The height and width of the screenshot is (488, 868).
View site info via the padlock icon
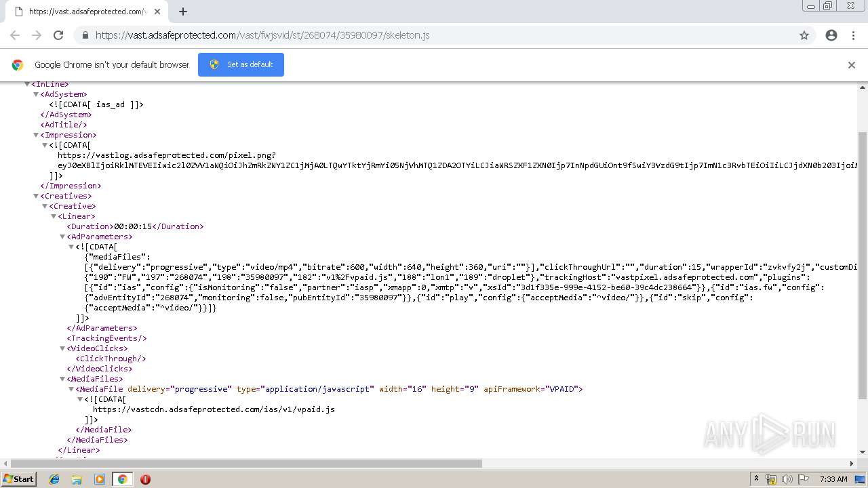[x=85, y=35]
